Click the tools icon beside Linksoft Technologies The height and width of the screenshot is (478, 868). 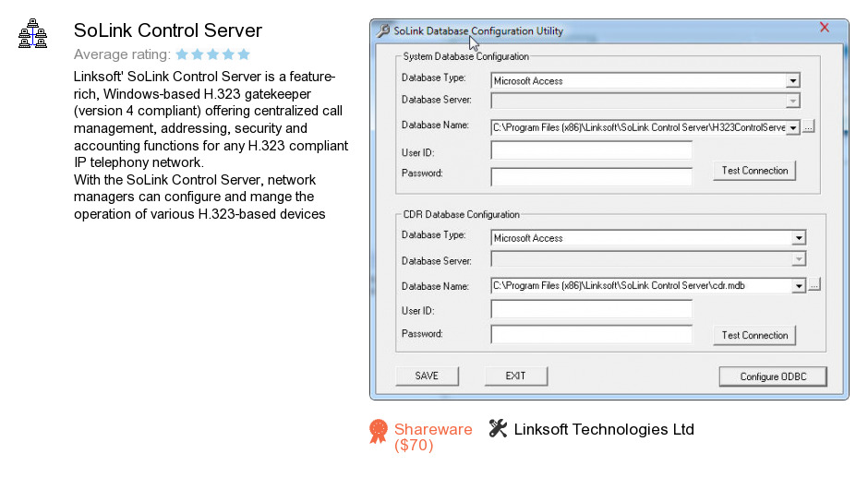pos(498,429)
